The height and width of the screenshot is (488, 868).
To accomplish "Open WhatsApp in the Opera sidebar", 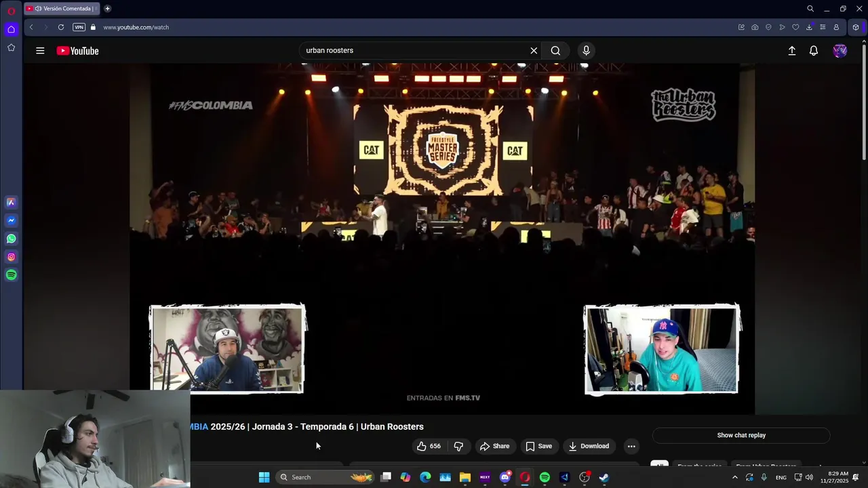I will [x=11, y=239].
